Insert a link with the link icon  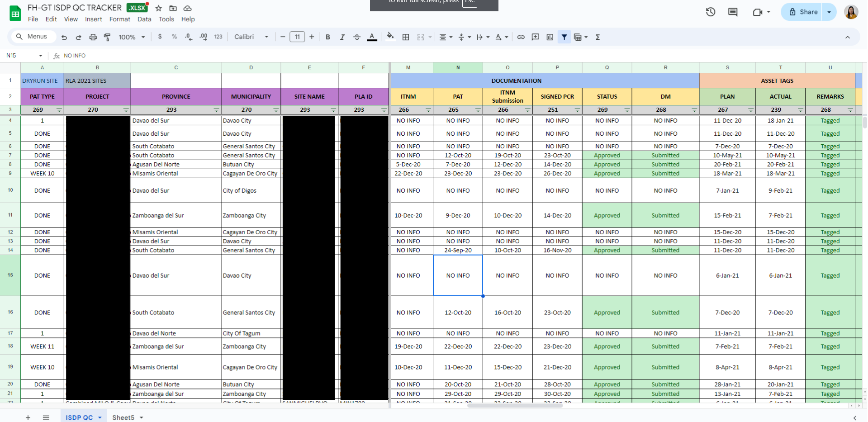pyautogui.click(x=521, y=37)
